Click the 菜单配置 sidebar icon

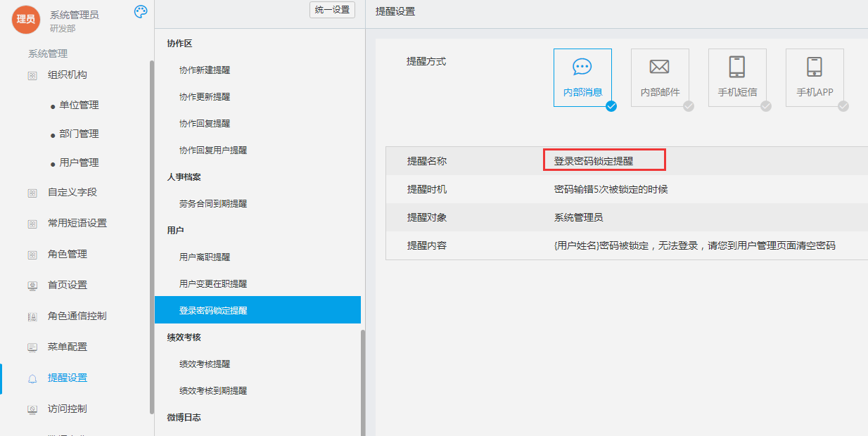[32, 347]
